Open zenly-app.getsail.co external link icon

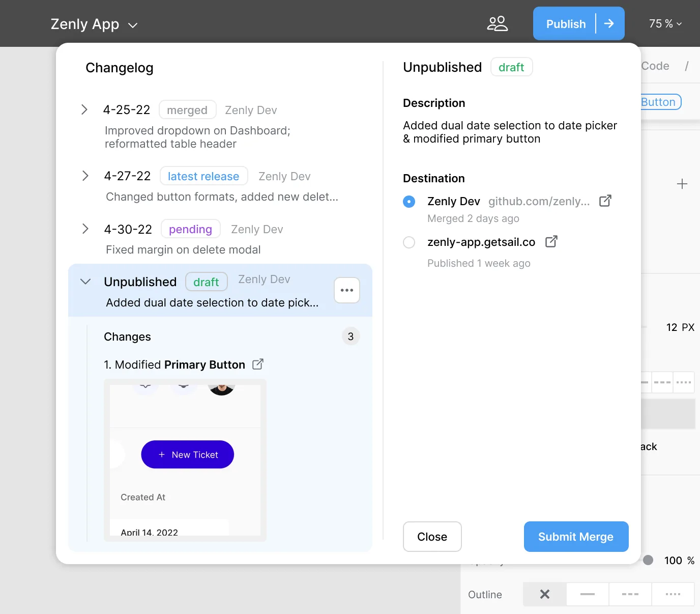click(551, 241)
